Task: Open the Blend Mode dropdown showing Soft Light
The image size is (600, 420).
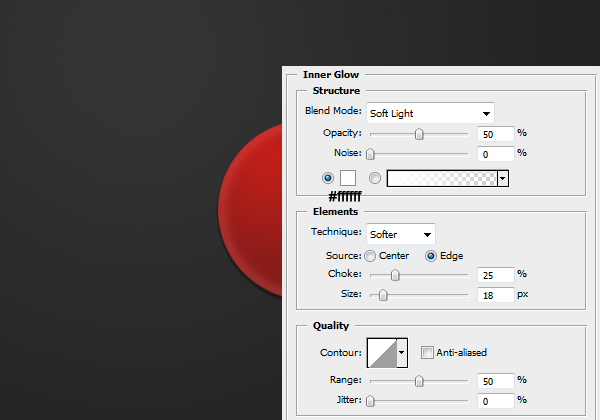Action: (430, 113)
